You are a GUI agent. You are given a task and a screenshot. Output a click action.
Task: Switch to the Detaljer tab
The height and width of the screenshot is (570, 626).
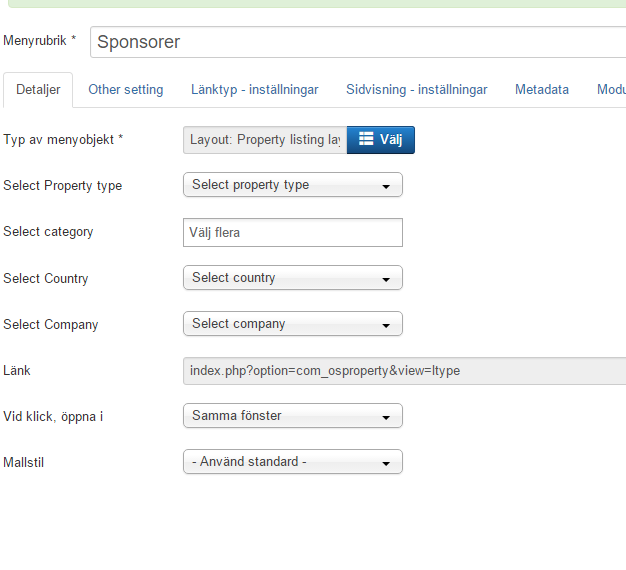click(x=38, y=90)
